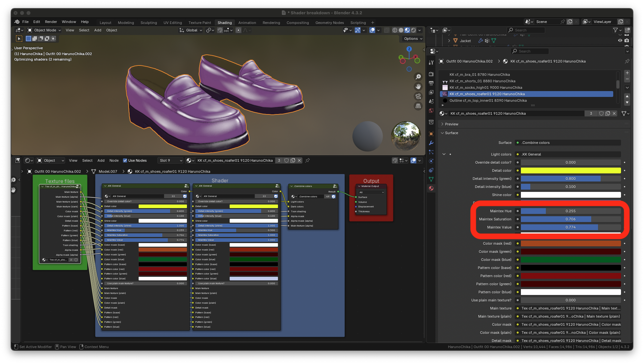Add a material slot with plus
This screenshot has height=364, width=644.
tap(627, 73)
